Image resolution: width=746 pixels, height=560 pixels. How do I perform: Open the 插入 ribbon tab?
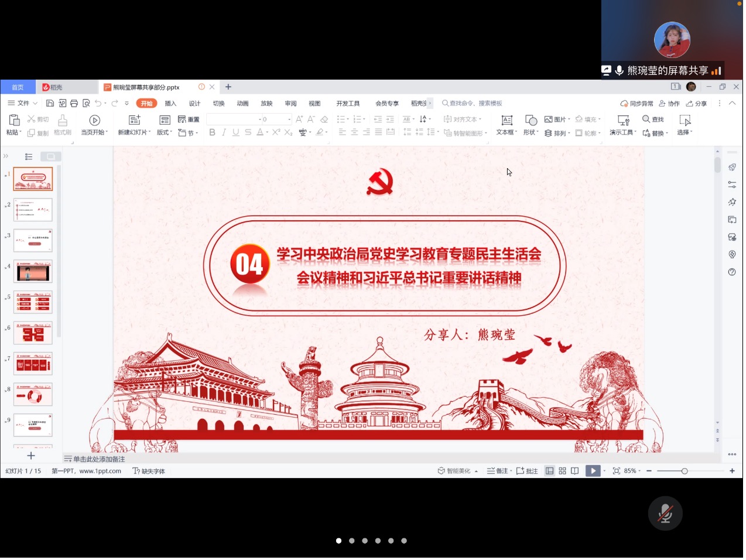coord(170,104)
